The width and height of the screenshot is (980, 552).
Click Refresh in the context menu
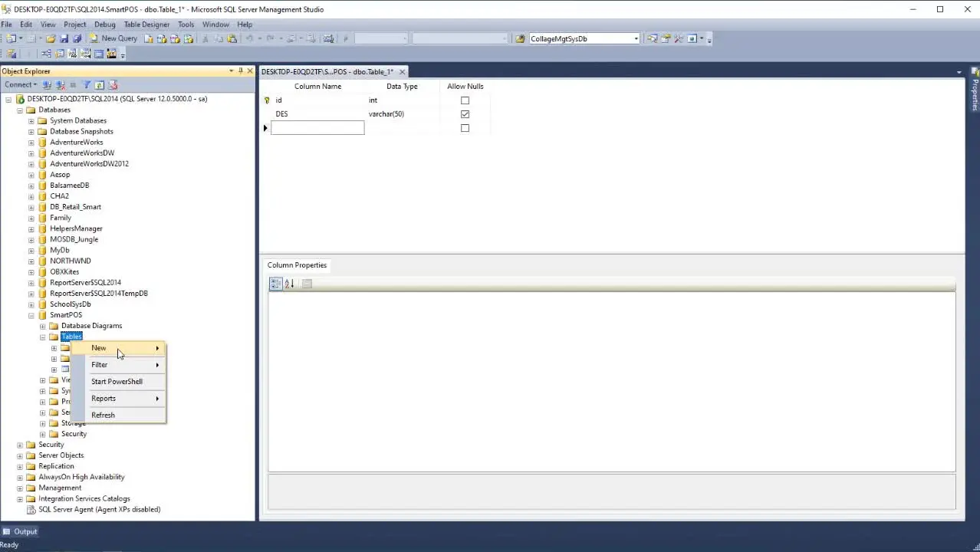120,416
